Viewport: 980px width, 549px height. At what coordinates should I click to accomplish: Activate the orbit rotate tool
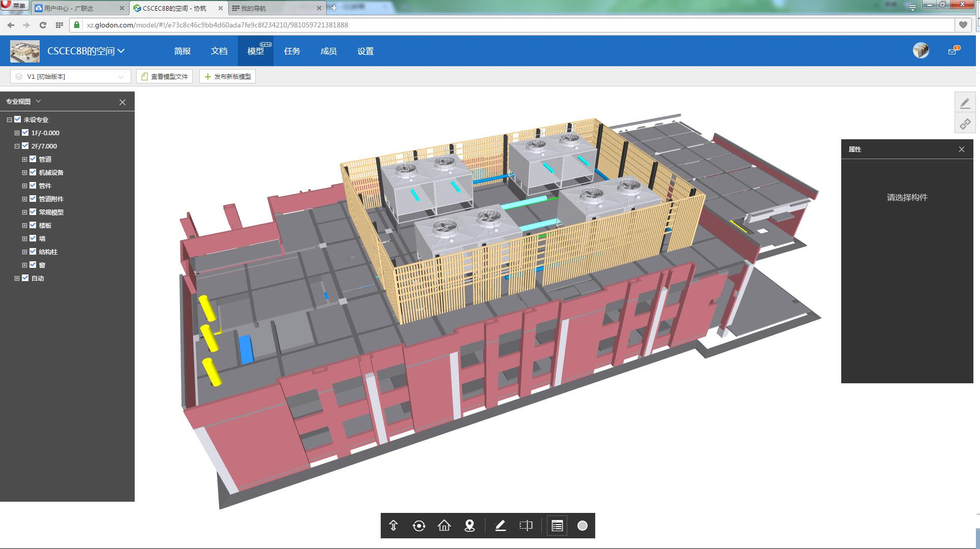pyautogui.click(x=419, y=526)
